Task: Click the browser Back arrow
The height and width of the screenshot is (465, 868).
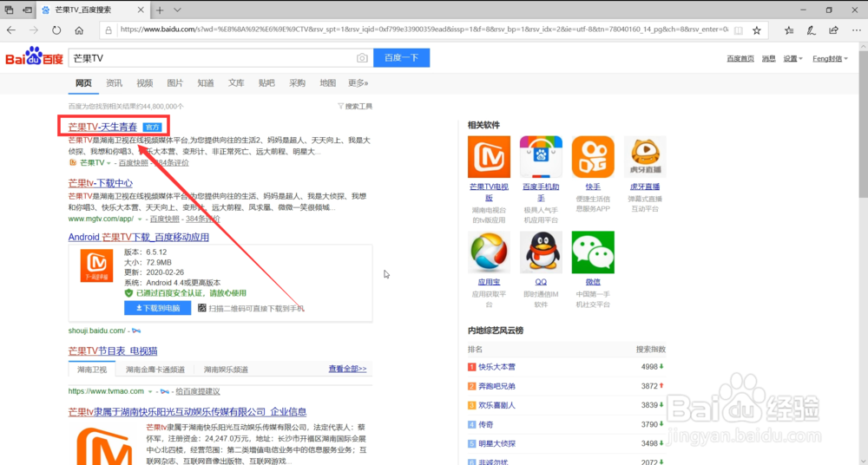Action: [11, 30]
